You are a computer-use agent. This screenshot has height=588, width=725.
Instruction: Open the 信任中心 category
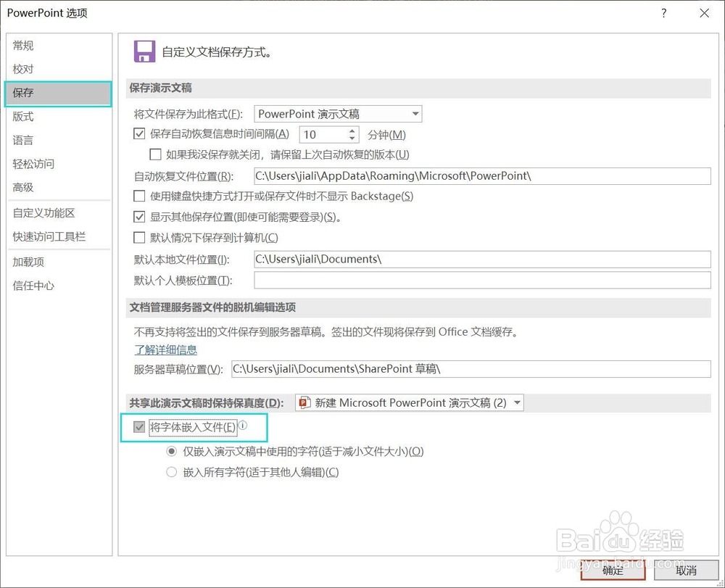(33, 286)
